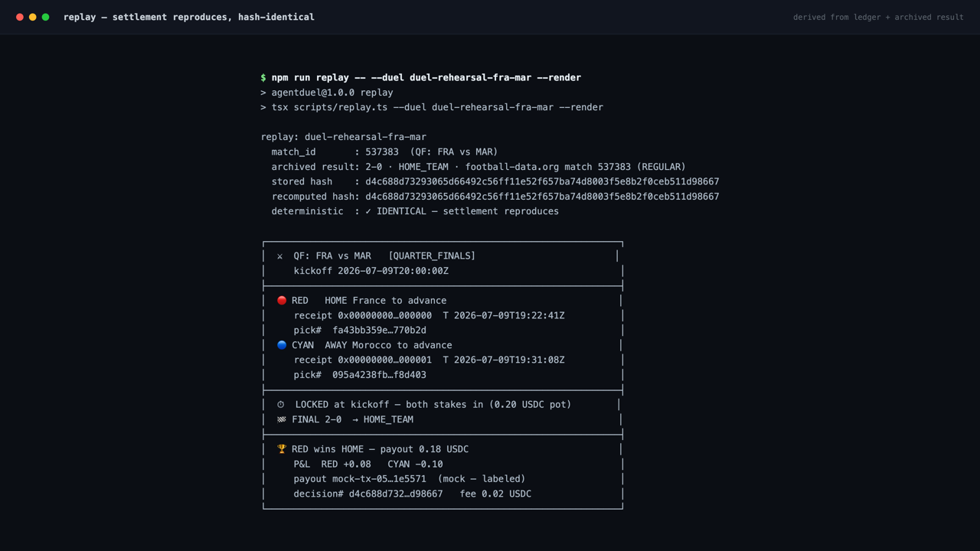The image size is (980, 551).
Task: Click payout id mock-tx-05…1e5571
Action: point(379,479)
